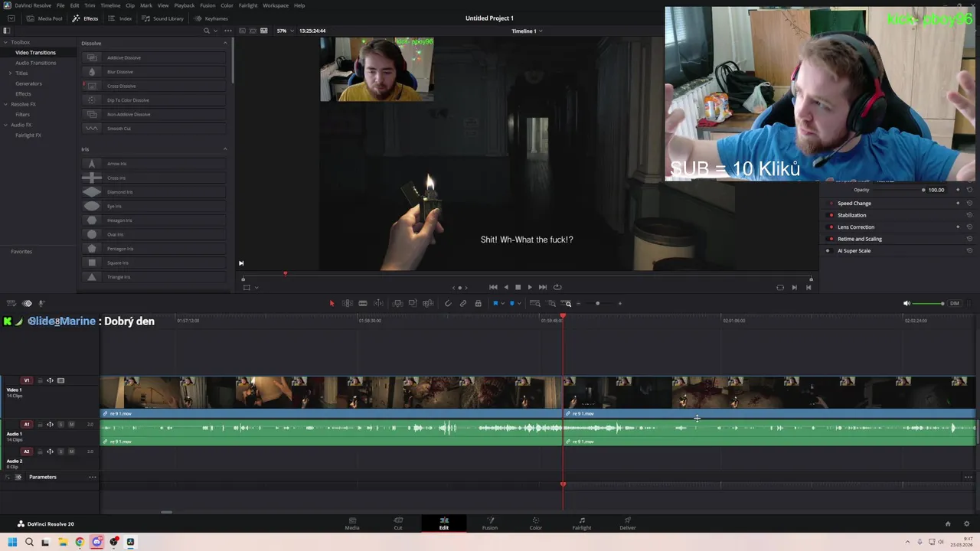The image size is (980, 551).
Task: Click the Play forward button
Action: point(530,288)
